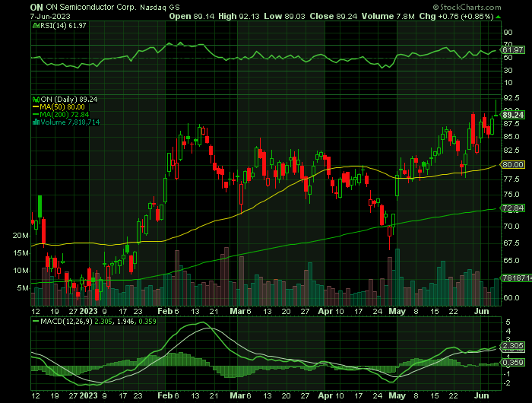Viewport: 532px width, 403px height.
Task: Click the green up-triangle change indicator
Action: coord(498,17)
